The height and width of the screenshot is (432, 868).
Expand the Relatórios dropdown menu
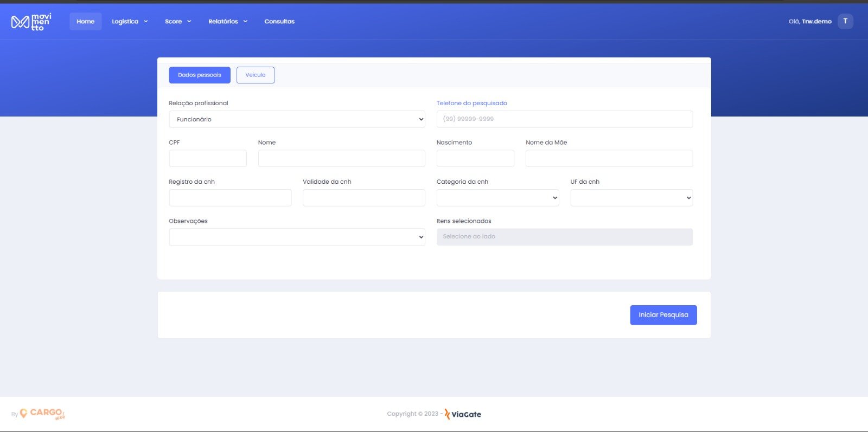coord(228,22)
